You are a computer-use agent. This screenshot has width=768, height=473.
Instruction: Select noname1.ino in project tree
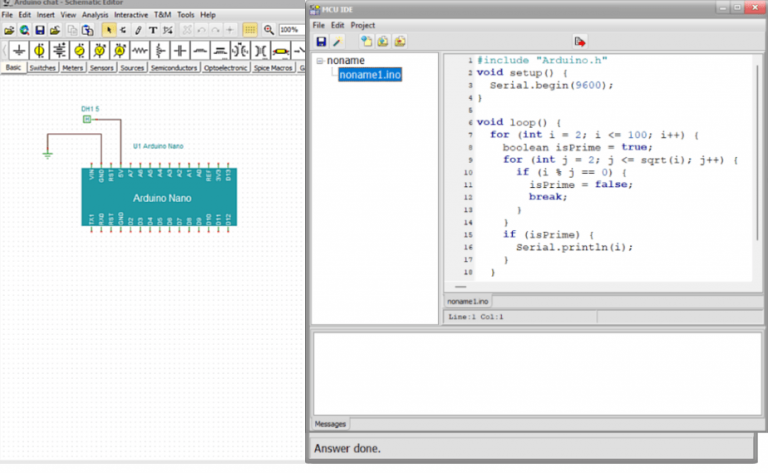(370, 75)
